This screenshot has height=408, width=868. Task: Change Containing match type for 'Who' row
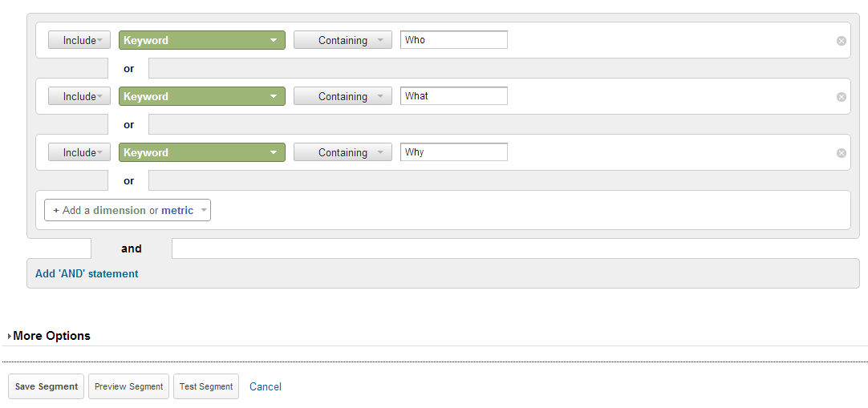coord(343,40)
